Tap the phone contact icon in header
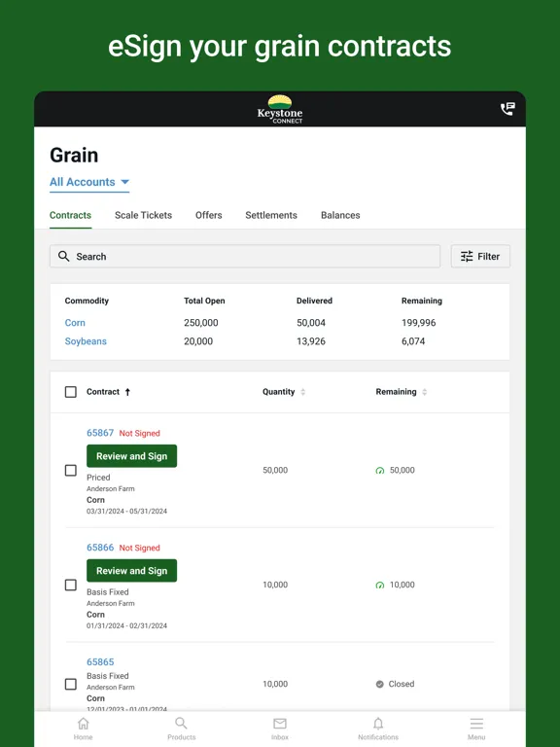This screenshot has height=747, width=560. (x=507, y=109)
